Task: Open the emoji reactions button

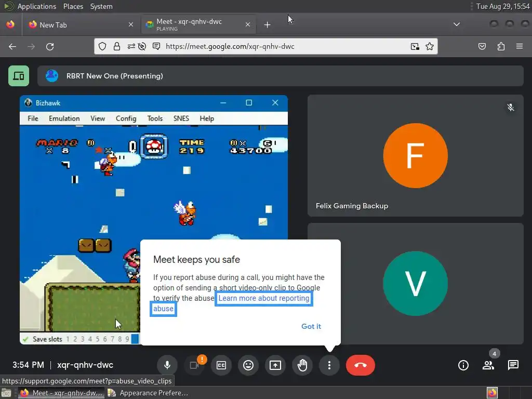Action: (248, 365)
